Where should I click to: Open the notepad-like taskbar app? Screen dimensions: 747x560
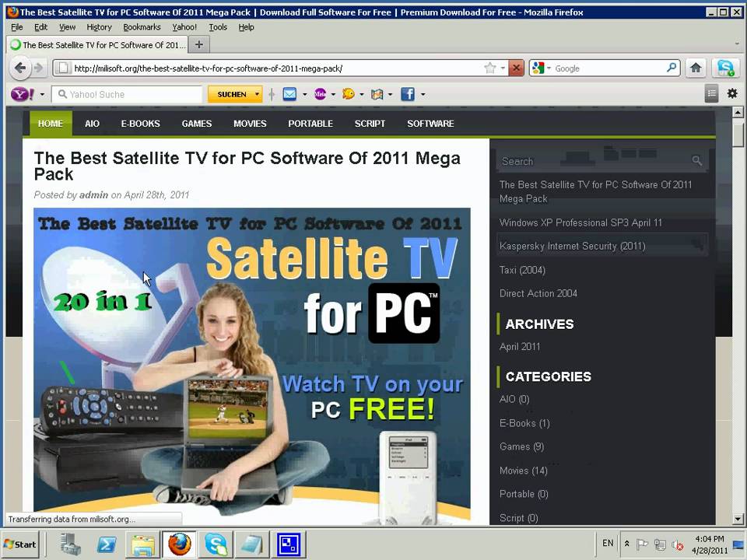pyautogui.click(x=251, y=544)
